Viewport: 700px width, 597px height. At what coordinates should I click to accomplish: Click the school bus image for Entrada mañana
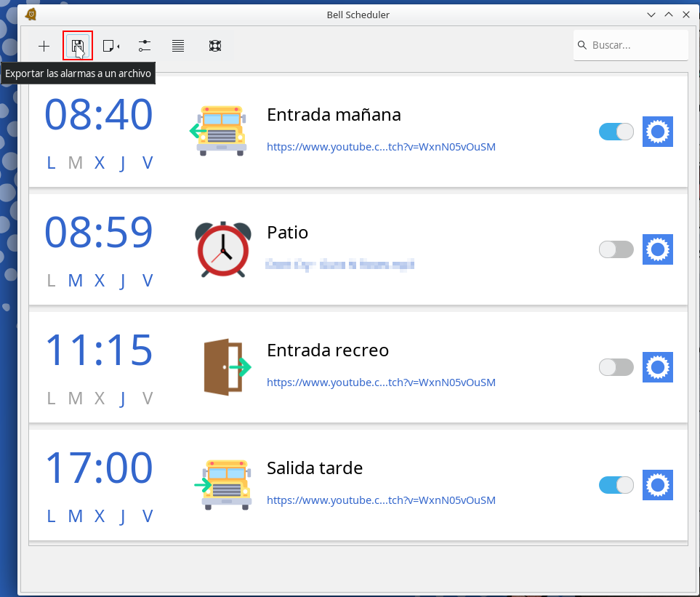click(x=222, y=131)
